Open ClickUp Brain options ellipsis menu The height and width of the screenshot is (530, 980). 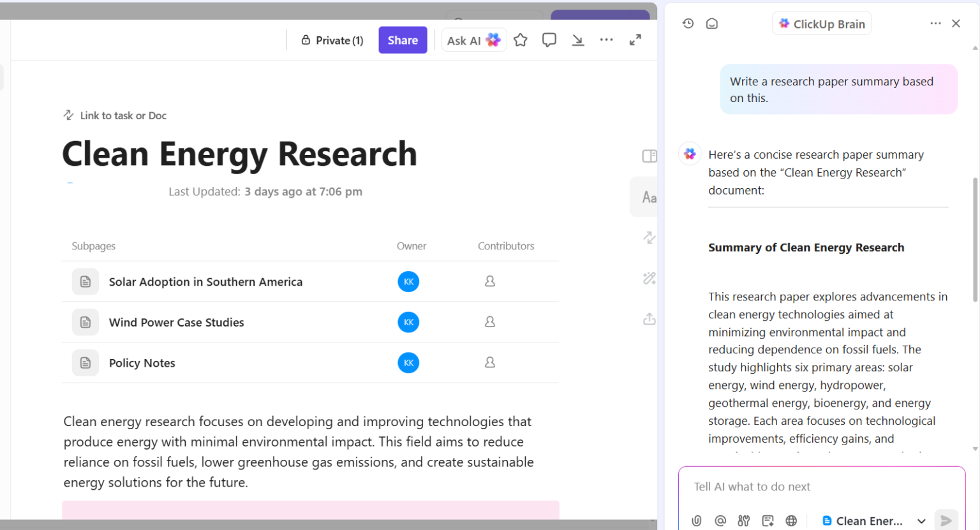[x=935, y=23]
